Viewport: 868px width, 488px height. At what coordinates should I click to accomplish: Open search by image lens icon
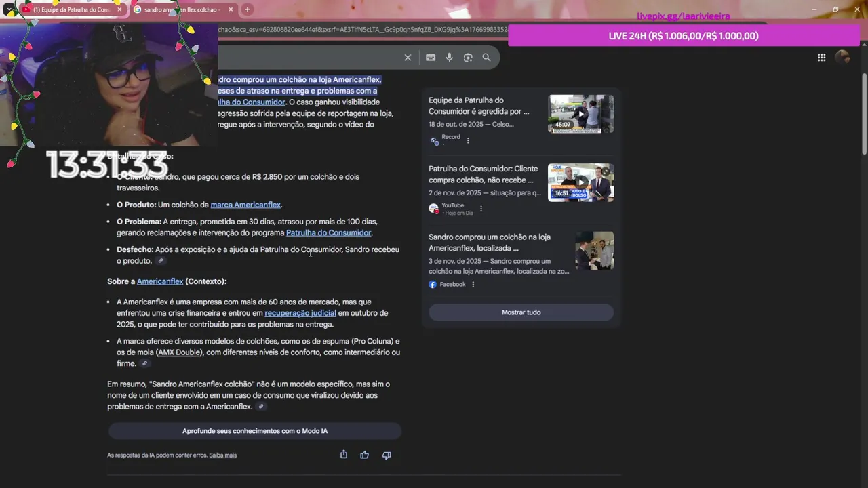pos(468,58)
